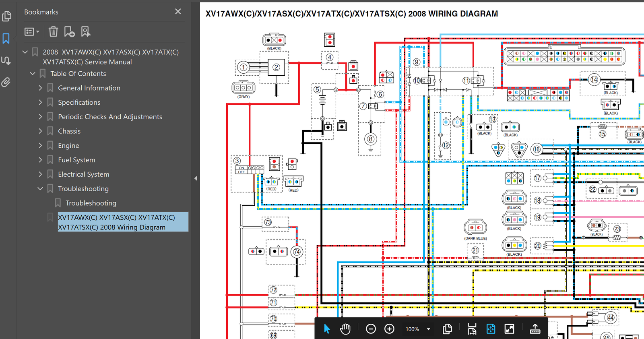Open the attachments paperclip panel
The width and height of the screenshot is (644, 339).
[x=6, y=83]
